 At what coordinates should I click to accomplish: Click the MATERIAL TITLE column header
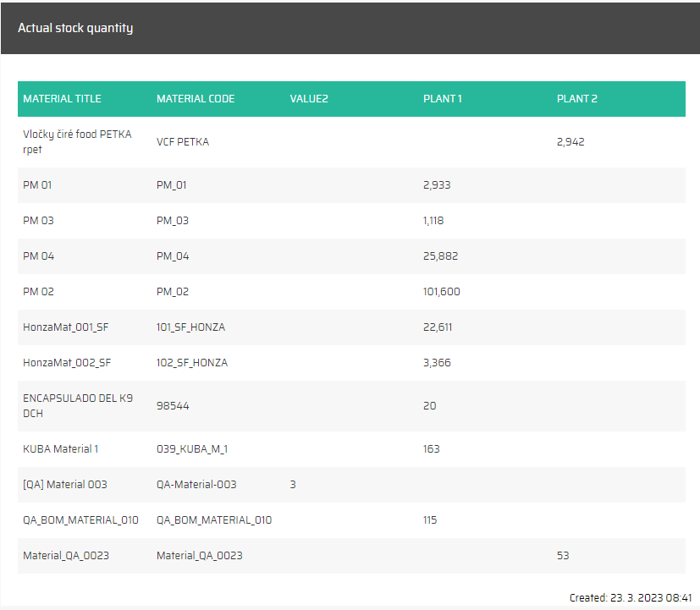tap(62, 99)
